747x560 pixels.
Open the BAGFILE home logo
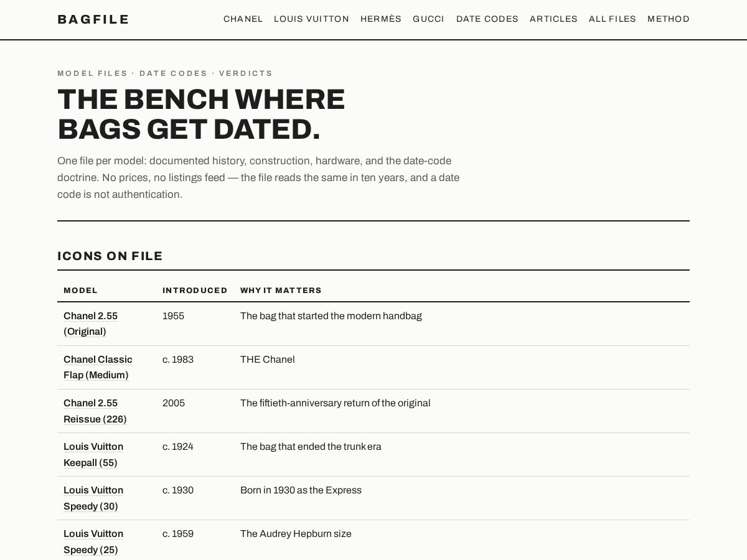point(93,19)
